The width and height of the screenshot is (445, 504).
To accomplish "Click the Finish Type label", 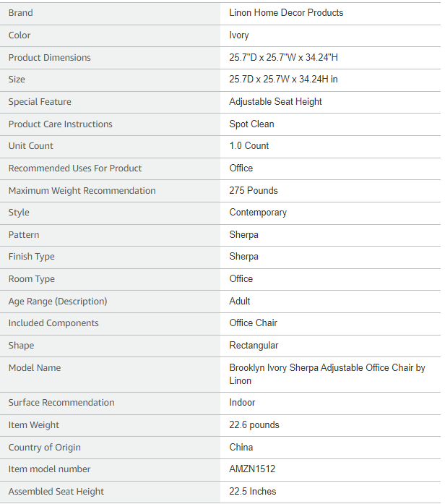I will pos(32,257).
